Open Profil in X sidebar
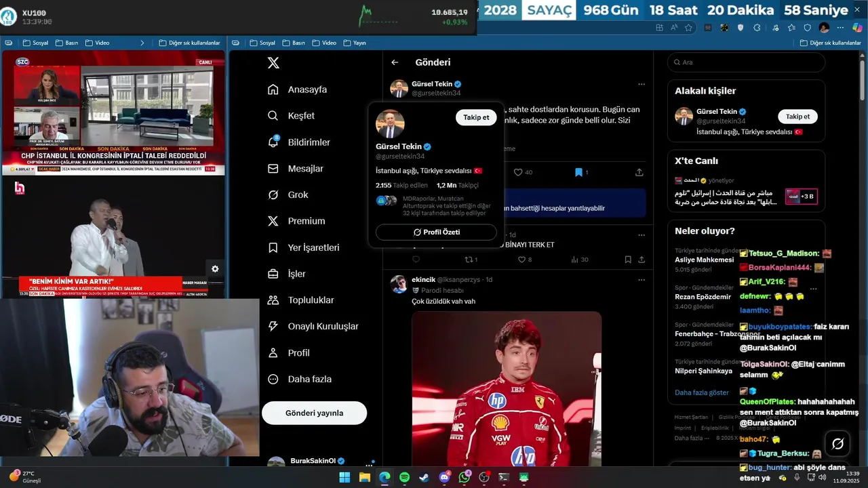 tap(288, 353)
